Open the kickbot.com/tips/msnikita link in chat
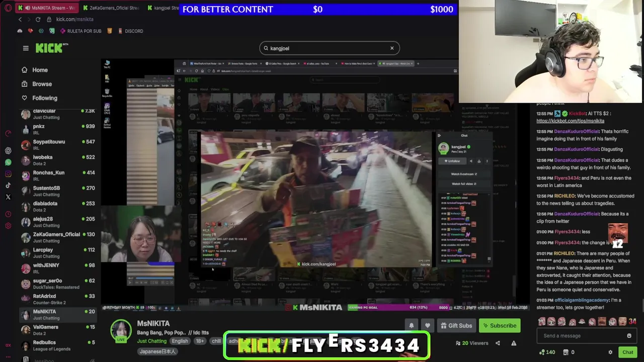644x362 pixels. (x=570, y=121)
